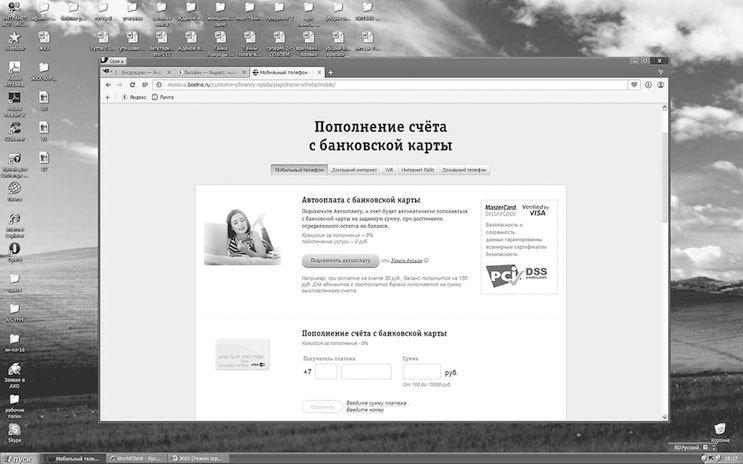Click the Оплатить button
The width and height of the screenshot is (743, 464).
coord(320,407)
